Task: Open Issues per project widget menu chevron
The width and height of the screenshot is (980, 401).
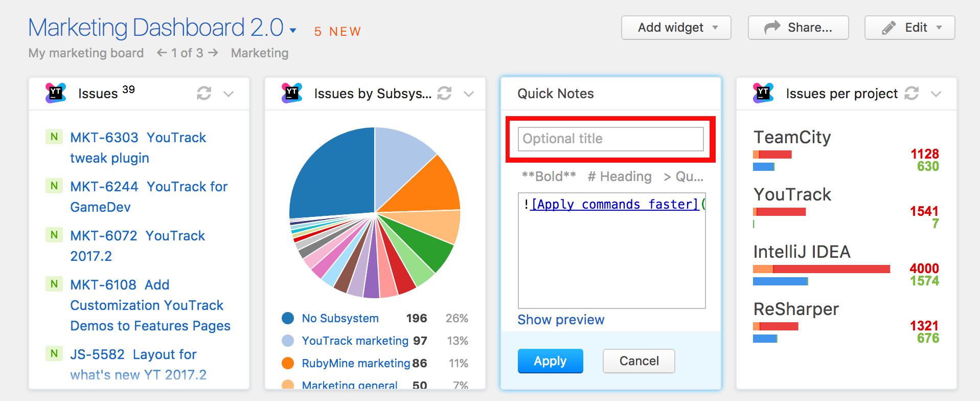Action: 936,94
